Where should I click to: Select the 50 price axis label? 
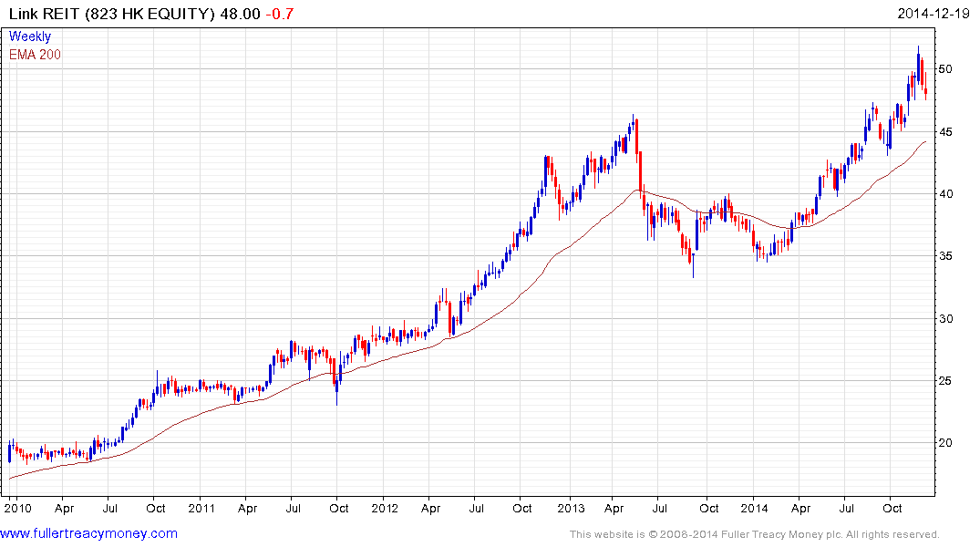(945, 68)
